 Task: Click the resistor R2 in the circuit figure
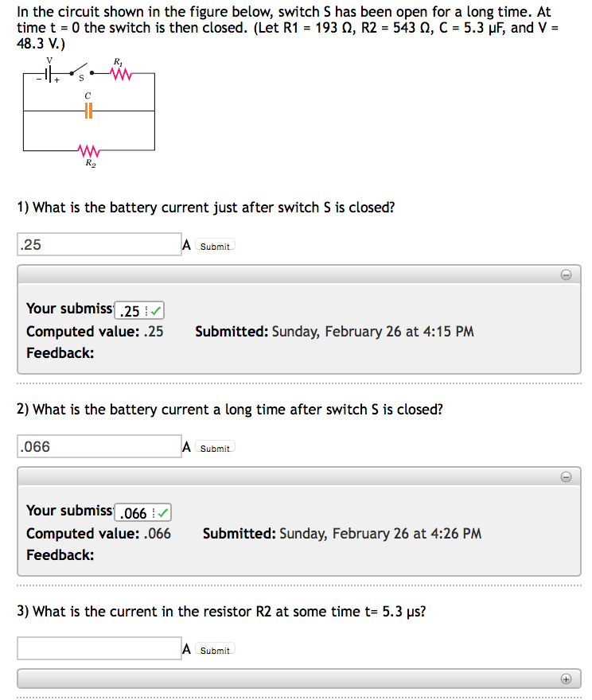click(88, 152)
